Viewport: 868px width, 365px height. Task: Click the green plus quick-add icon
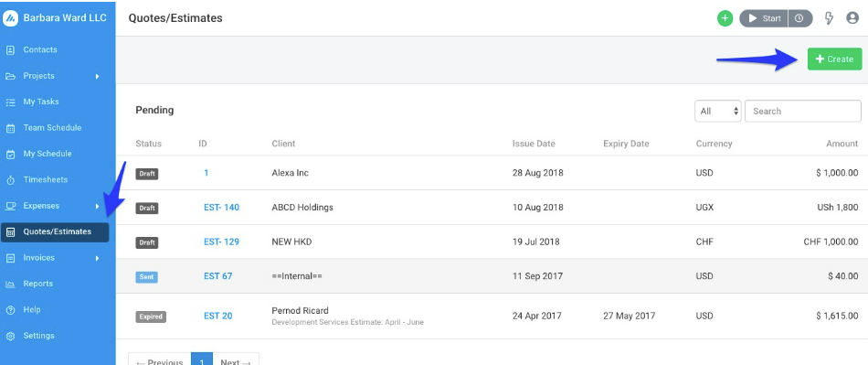pyautogui.click(x=725, y=18)
